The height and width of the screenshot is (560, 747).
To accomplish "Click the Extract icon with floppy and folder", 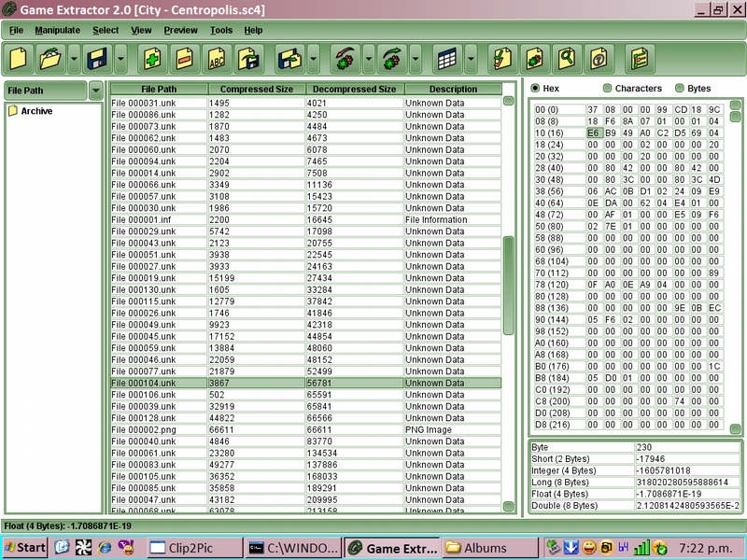I will [290, 59].
